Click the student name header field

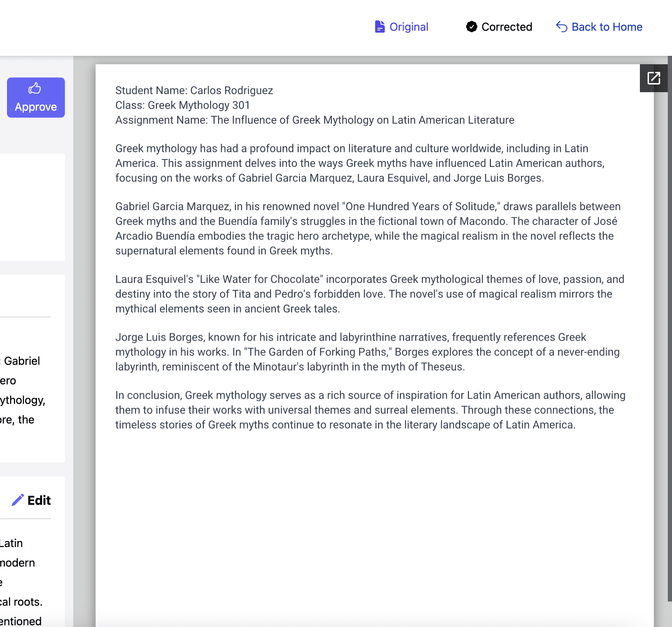point(194,90)
